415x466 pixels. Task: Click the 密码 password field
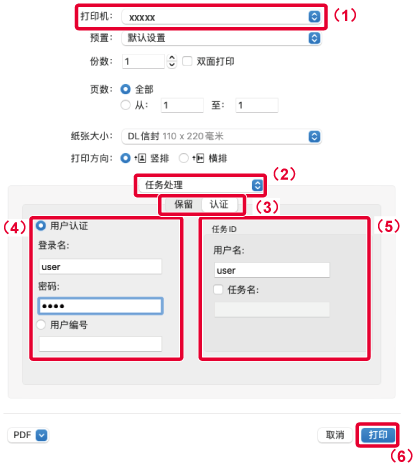click(100, 306)
